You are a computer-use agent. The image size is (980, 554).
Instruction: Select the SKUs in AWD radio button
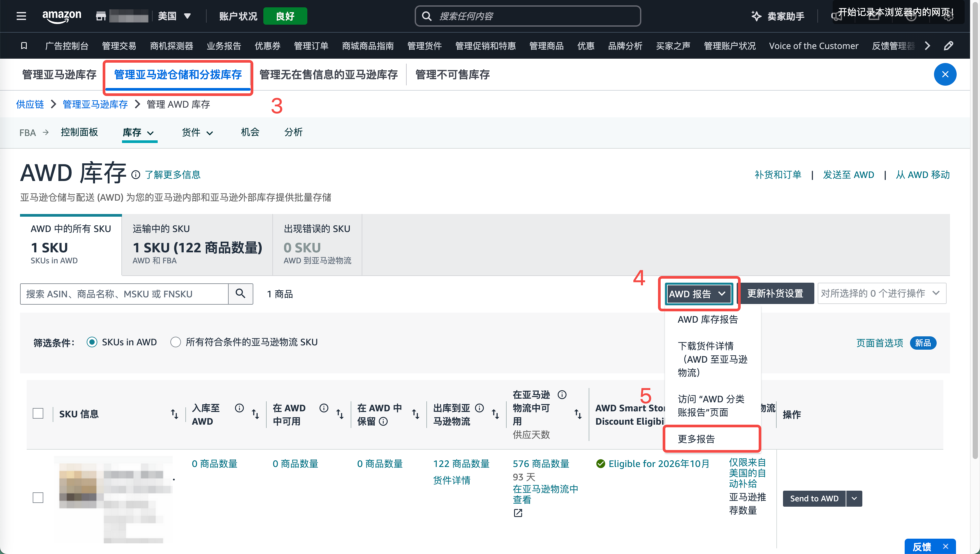pos(92,342)
